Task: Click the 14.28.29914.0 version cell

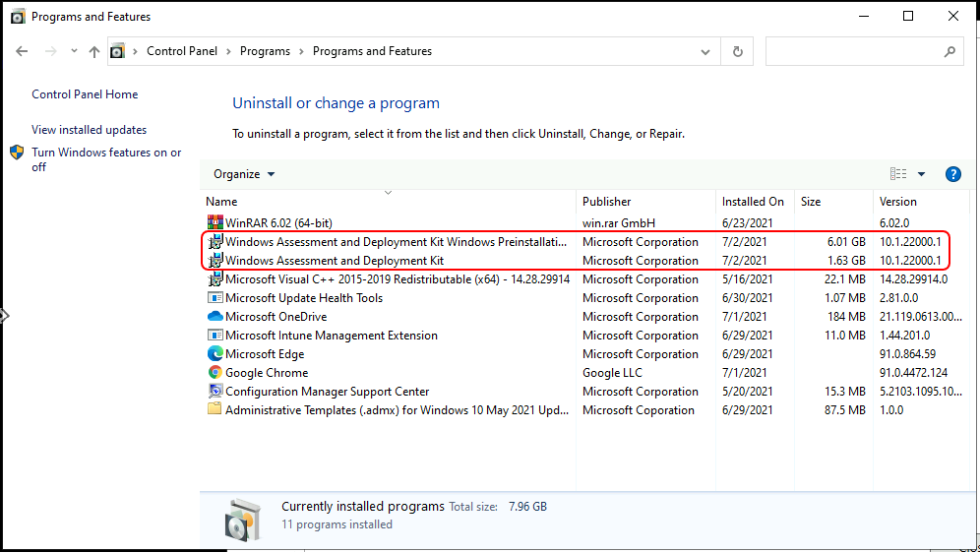Action: click(913, 279)
